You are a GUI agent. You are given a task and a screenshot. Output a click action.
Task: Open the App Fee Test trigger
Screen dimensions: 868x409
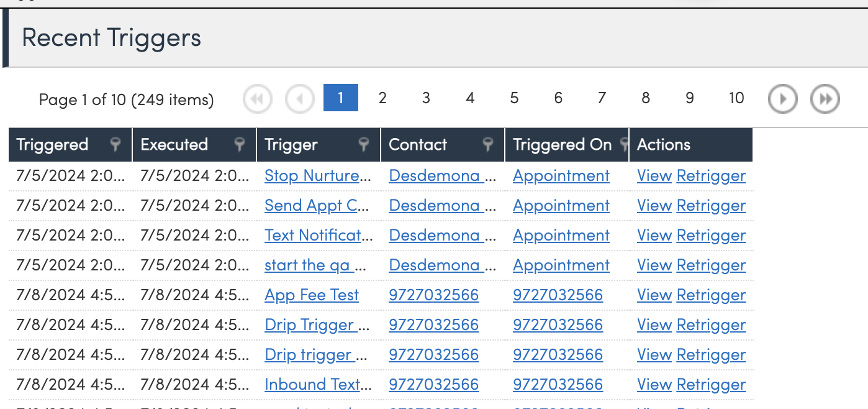[x=311, y=295]
